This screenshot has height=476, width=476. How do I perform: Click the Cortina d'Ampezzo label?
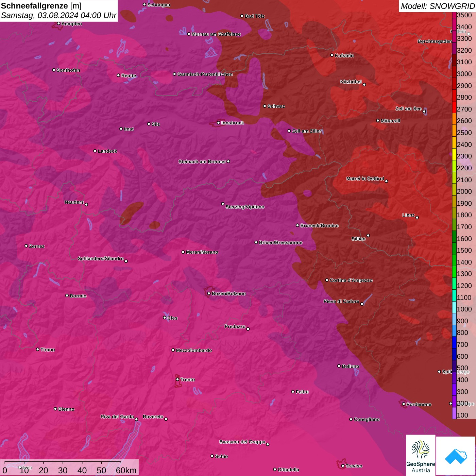pyautogui.click(x=351, y=280)
